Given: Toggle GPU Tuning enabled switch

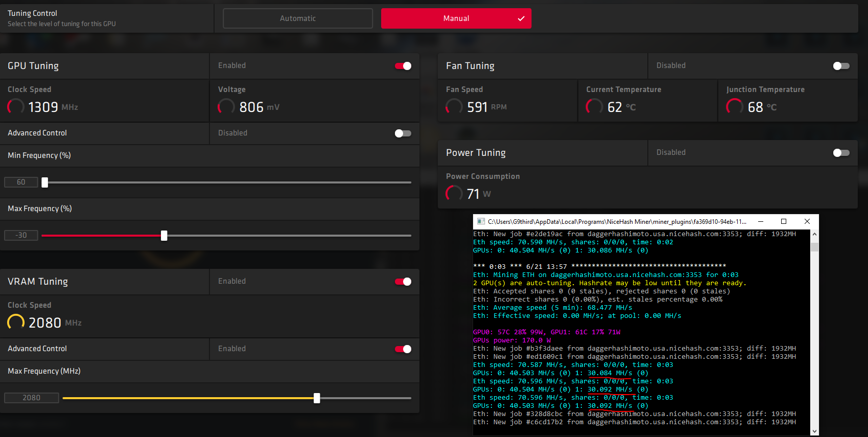Looking at the screenshot, I should [x=403, y=66].
